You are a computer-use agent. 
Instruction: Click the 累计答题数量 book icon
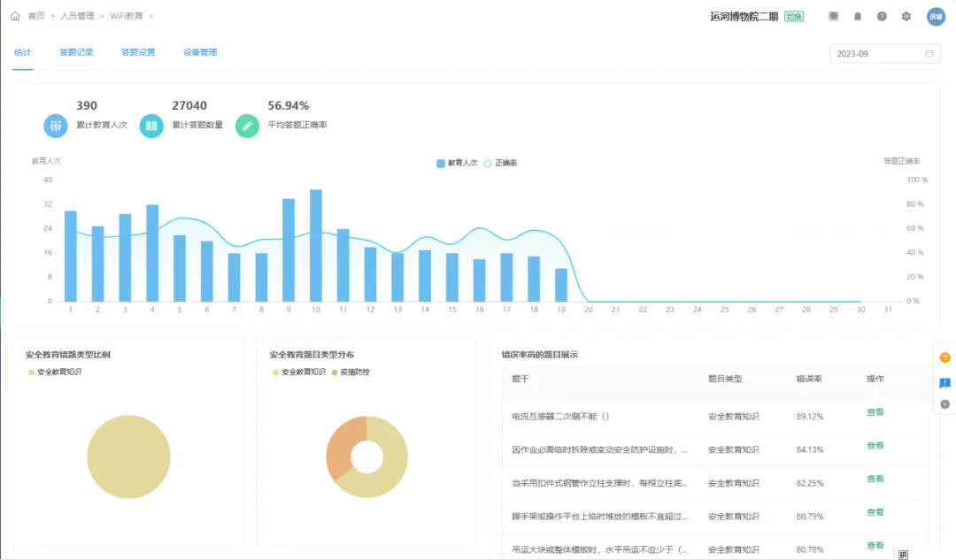tap(151, 127)
